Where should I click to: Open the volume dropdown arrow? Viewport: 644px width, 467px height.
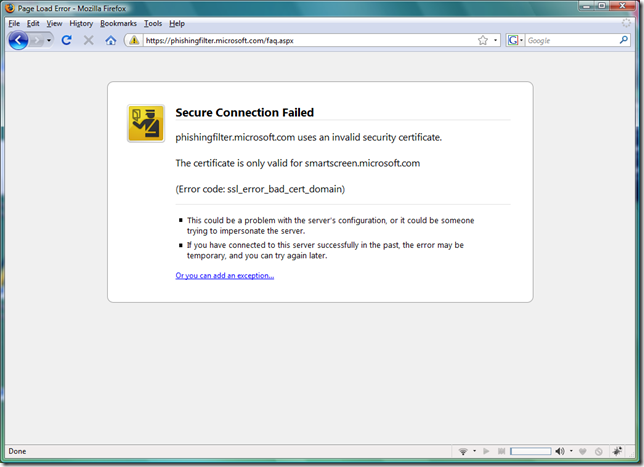coord(571,451)
